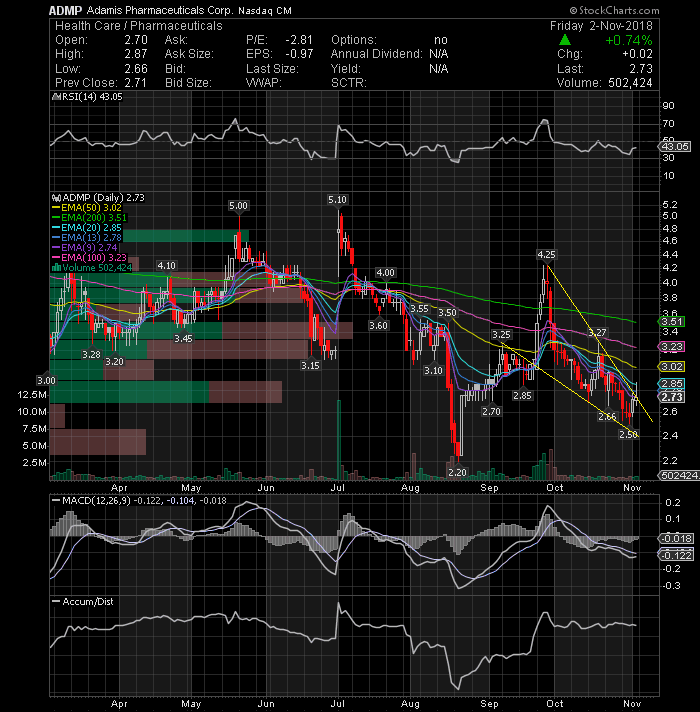This screenshot has height=712, width=700.
Task: Click the -0.122 MACD axis tag
Action: point(675,555)
